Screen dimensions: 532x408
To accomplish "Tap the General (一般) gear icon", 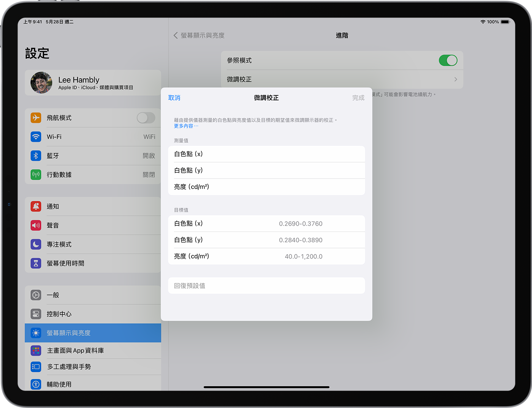I will tap(36, 295).
